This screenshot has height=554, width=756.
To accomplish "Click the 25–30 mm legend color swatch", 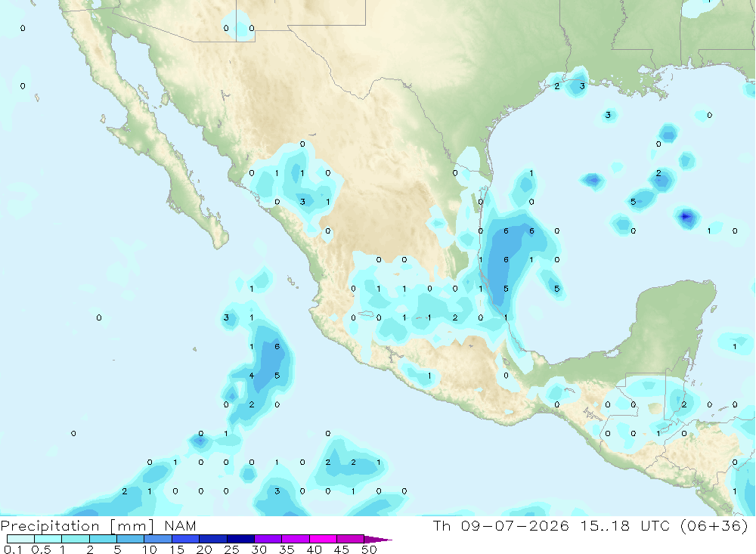I will click(240, 539).
